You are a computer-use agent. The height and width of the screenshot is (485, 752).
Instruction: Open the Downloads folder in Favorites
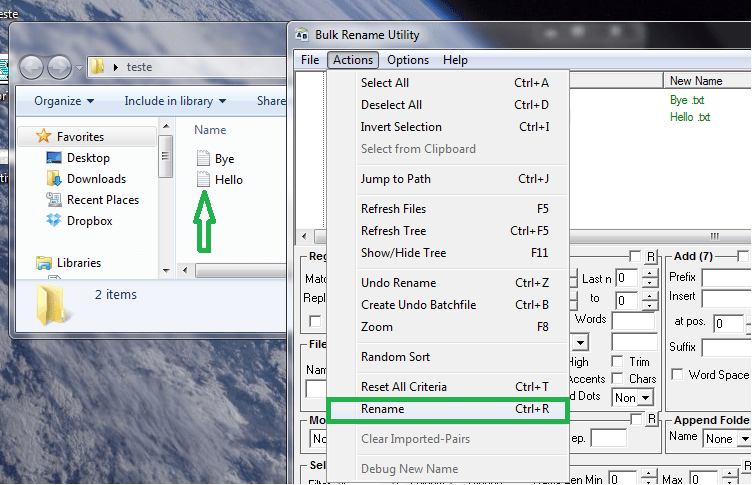tap(96, 179)
